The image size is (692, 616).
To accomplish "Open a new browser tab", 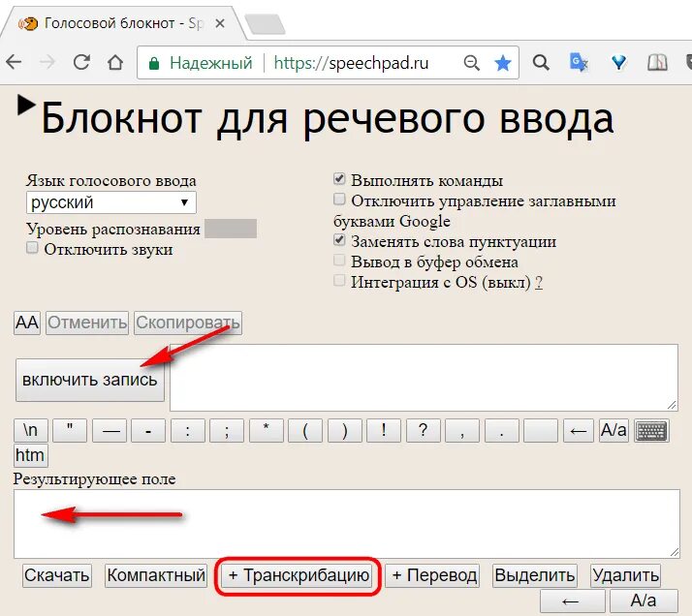I will 265,24.
